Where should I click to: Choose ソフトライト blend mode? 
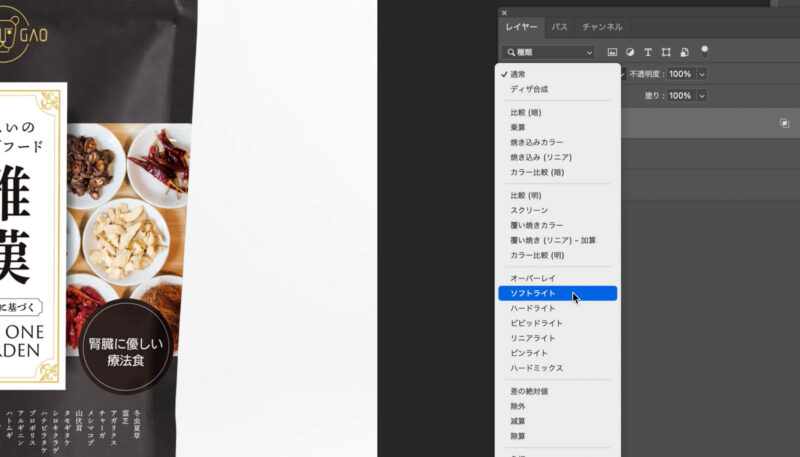pyautogui.click(x=558, y=293)
